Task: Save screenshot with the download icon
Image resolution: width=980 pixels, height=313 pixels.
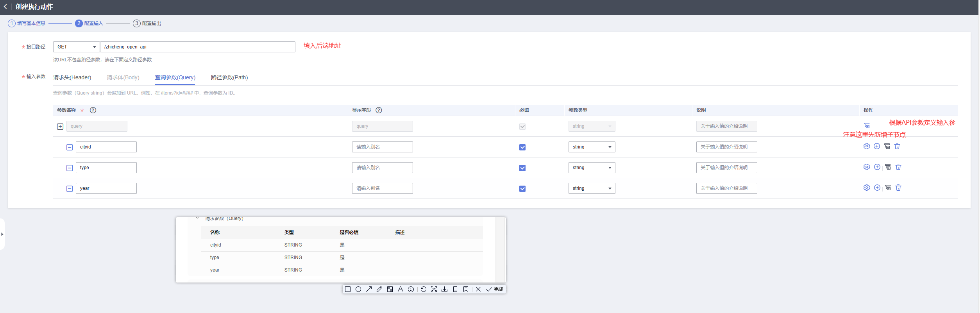Action: [445, 289]
